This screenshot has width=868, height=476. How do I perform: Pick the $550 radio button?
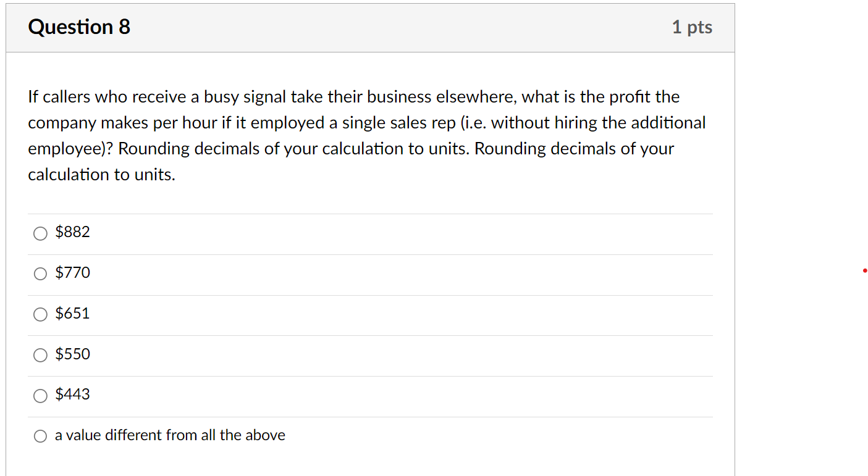point(40,355)
